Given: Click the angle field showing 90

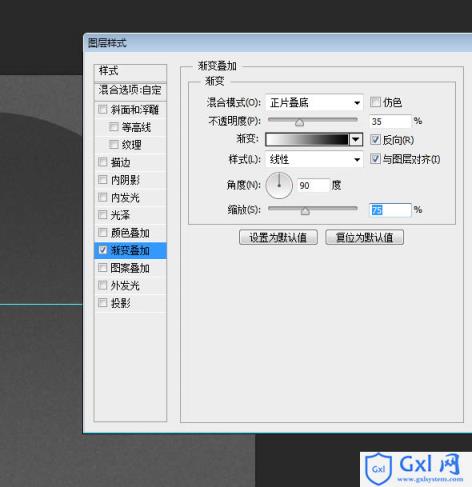Looking at the screenshot, I should coord(313,185).
